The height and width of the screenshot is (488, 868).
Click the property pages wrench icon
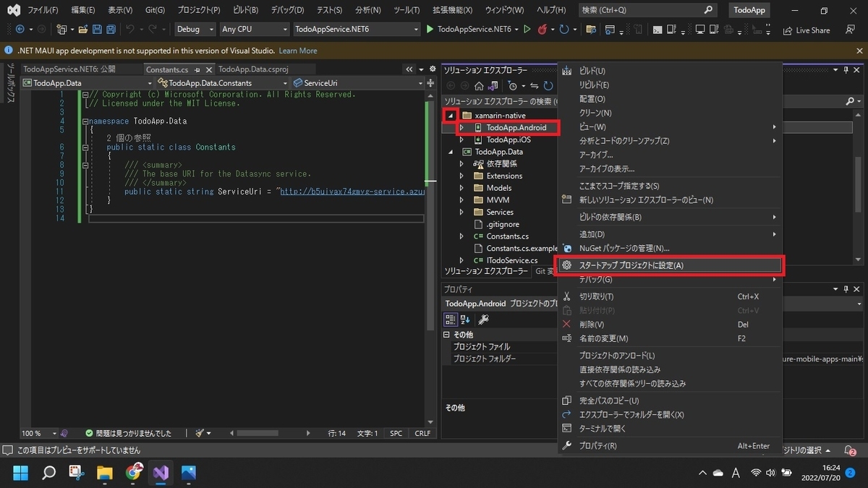tap(484, 320)
